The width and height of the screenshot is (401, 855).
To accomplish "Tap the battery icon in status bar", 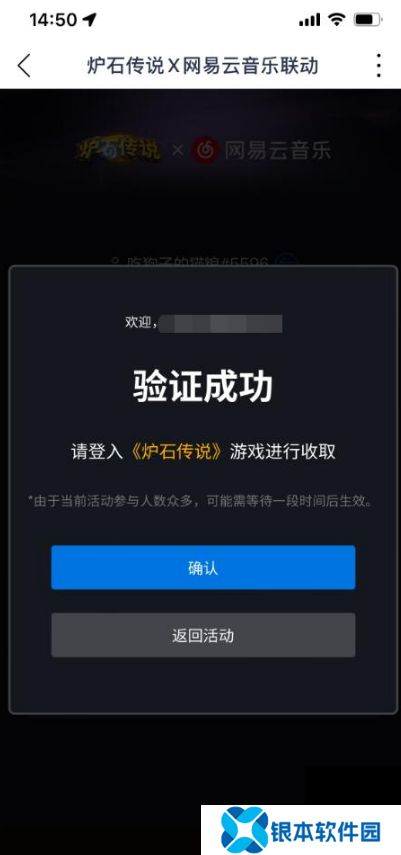I will (x=367, y=20).
